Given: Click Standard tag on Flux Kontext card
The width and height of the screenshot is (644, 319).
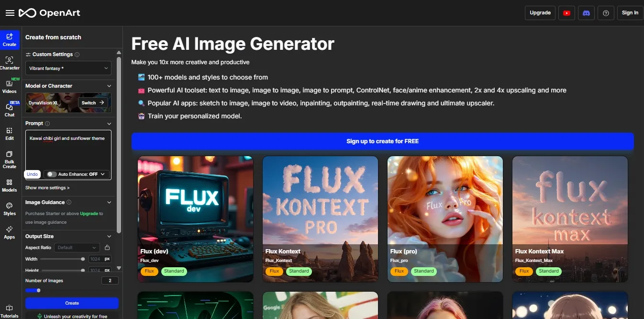Looking at the screenshot, I should pyautogui.click(x=299, y=271).
